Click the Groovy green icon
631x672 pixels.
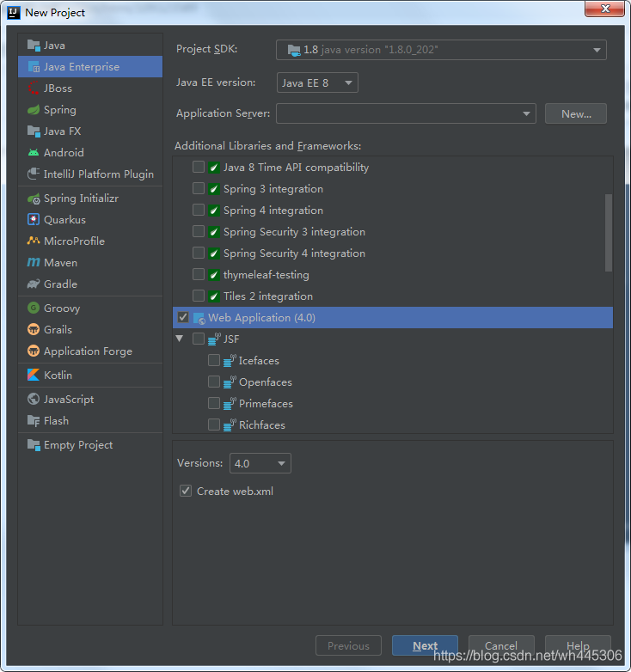pyautogui.click(x=34, y=308)
